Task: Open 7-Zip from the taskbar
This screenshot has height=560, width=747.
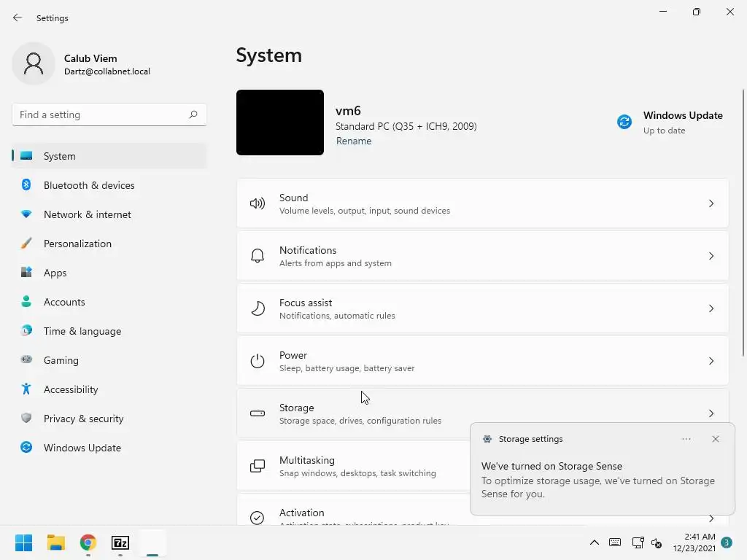Action: pos(120,542)
